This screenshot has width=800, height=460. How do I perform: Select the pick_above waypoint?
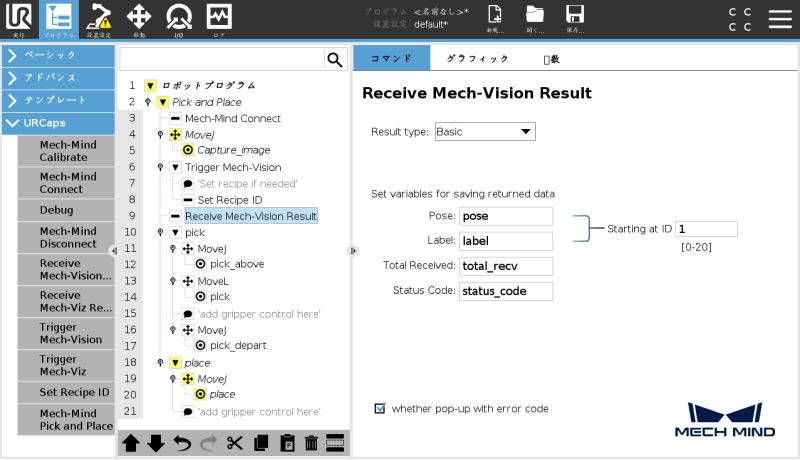pos(237,264)
